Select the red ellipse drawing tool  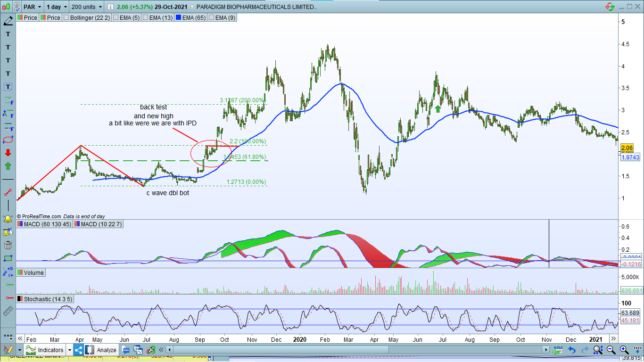pyautogui.click(x=8, y=140)
